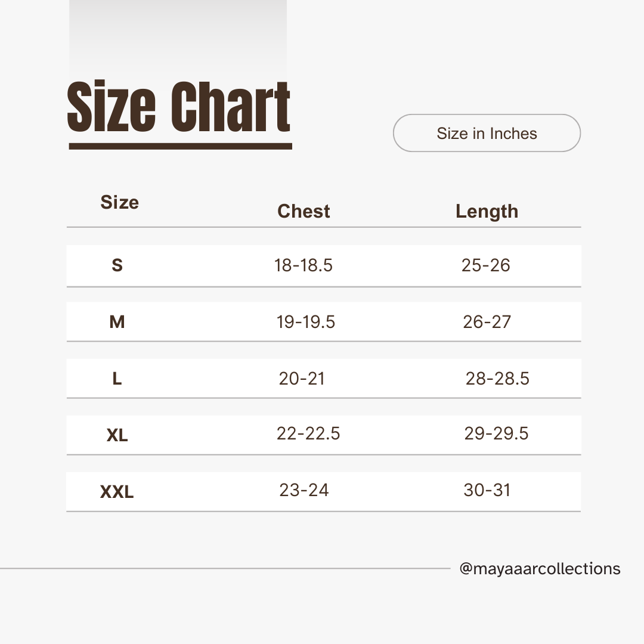Select chest value 20-21
The image size is (644, 644).
pos(302,379)
